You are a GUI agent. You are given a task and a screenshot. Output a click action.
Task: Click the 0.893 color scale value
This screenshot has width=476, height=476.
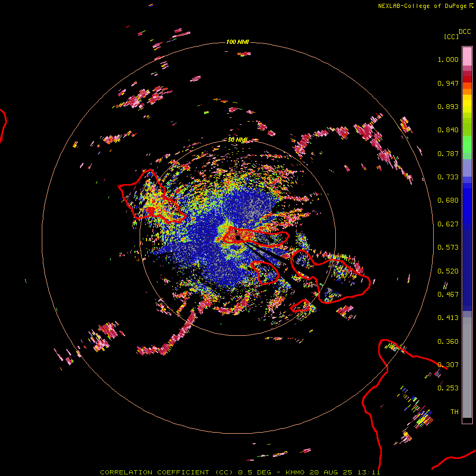448,106
